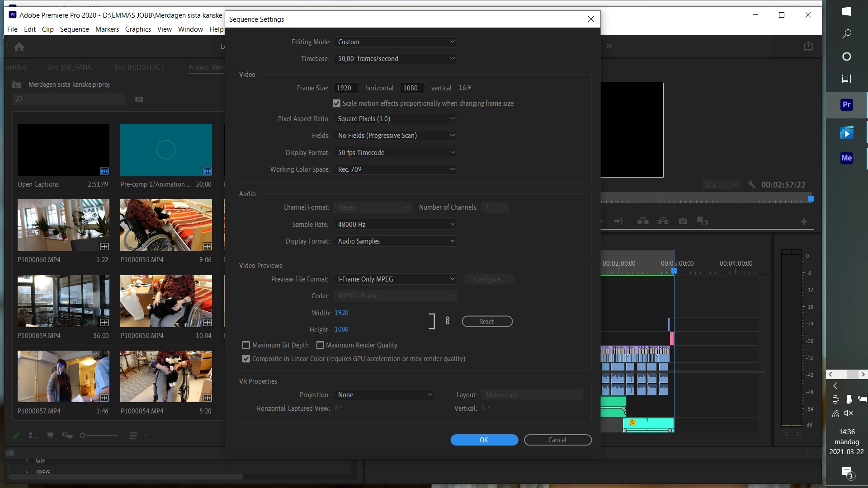868x488 pixels.
Task: Click the Go to Out point icon
Action: pos(618,221)
